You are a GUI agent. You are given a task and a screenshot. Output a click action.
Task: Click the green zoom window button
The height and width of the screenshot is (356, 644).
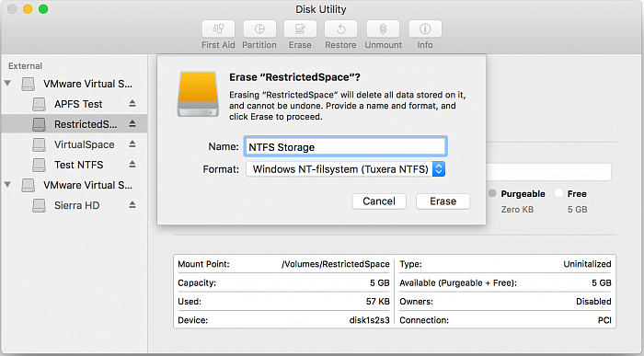(x=43, y=9)
